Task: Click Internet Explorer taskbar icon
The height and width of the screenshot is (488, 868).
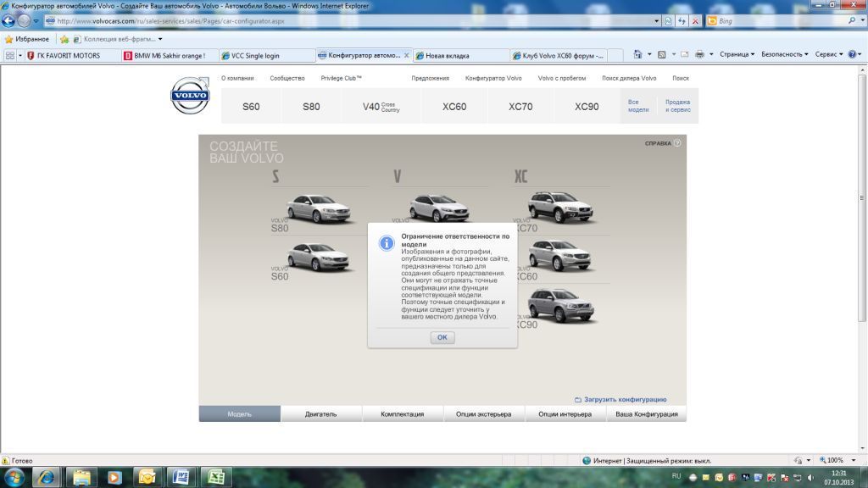Action: 47,477
